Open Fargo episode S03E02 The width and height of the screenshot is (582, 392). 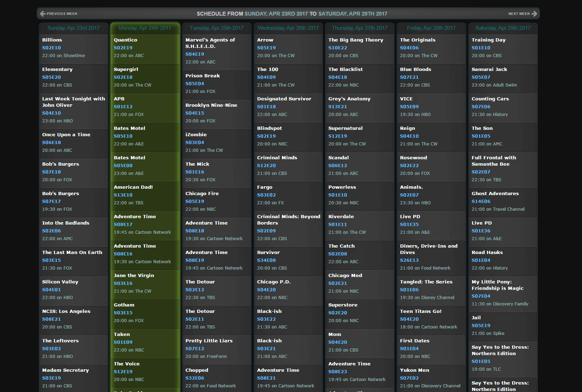click(x=266, y=195)
